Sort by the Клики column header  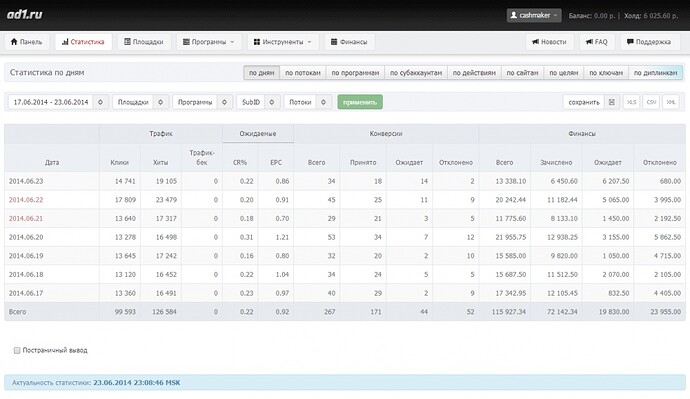point(120,162)
